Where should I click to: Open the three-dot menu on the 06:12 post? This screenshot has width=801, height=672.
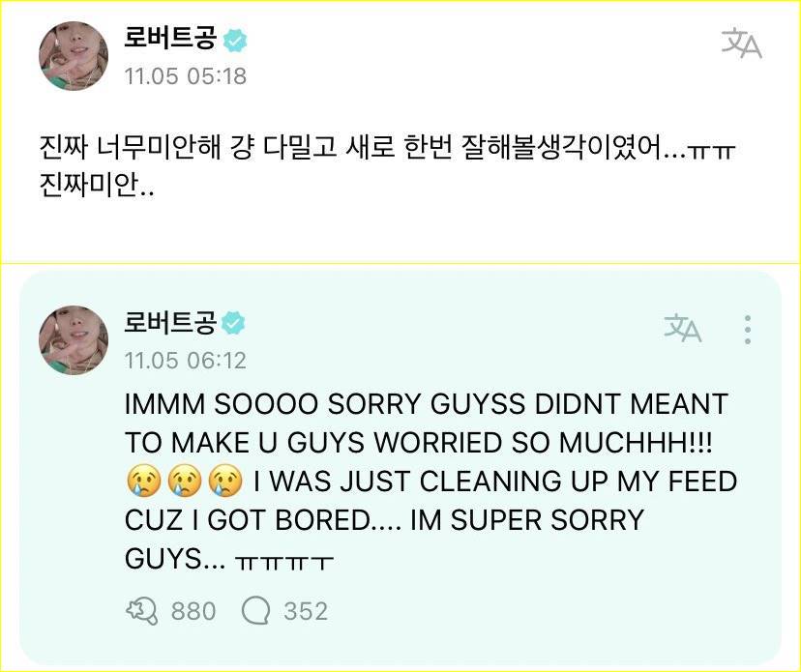click(x=748, y=330)
